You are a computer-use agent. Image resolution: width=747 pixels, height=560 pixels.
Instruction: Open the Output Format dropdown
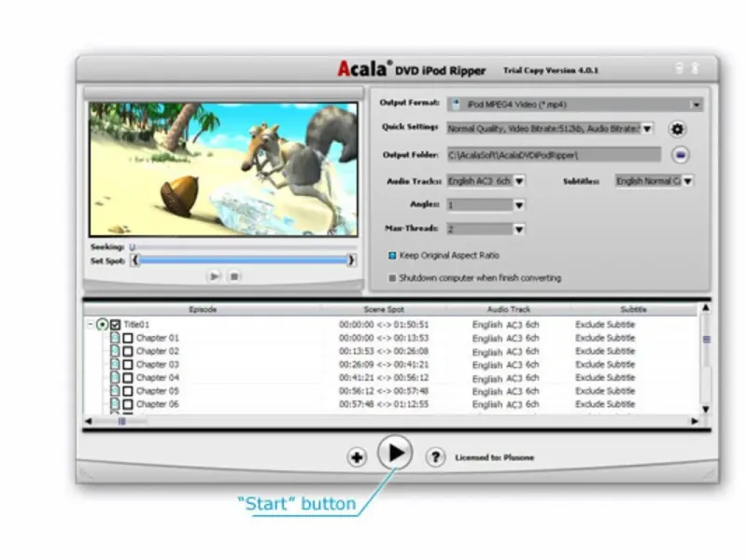click(697, 105)
